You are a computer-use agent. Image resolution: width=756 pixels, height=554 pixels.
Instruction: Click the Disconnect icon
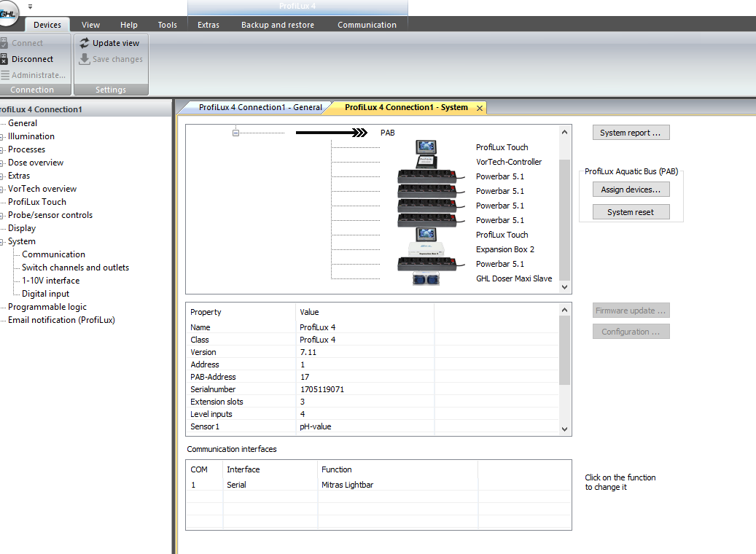tap(4, 59)
